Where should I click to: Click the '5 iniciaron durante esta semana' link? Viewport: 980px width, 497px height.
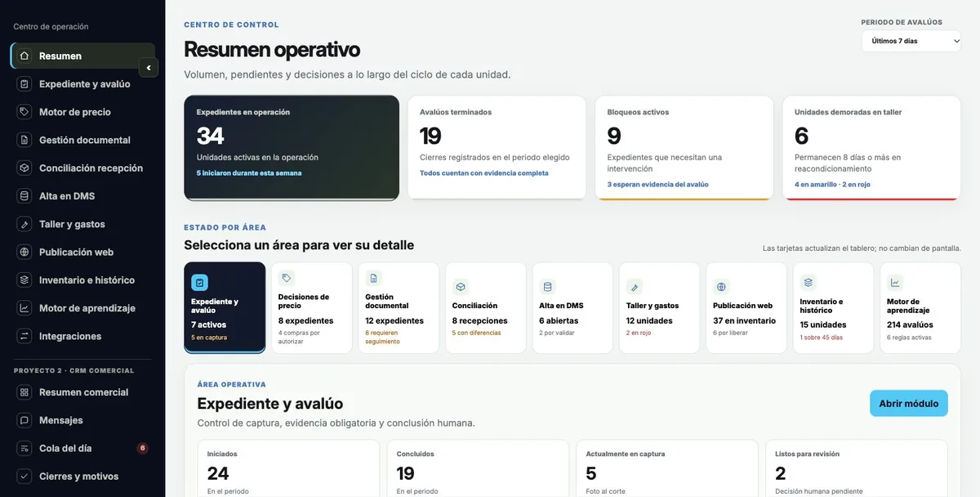[249, 173]
